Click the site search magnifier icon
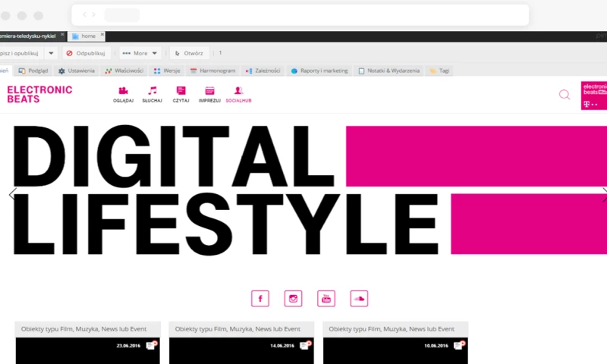The image size is (607, 364). [565, 95]
